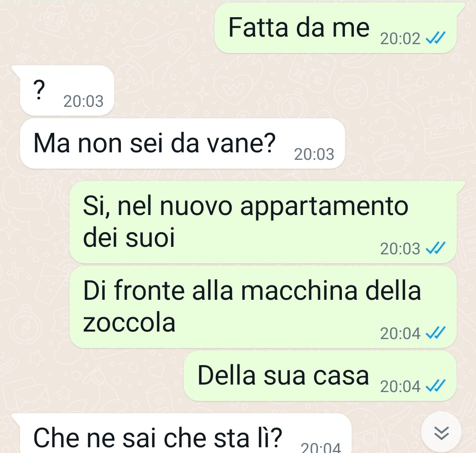476x453 pixels.
Task: Click the 20:04 time under "zoccola" message
Action: [x=400, y=333]
